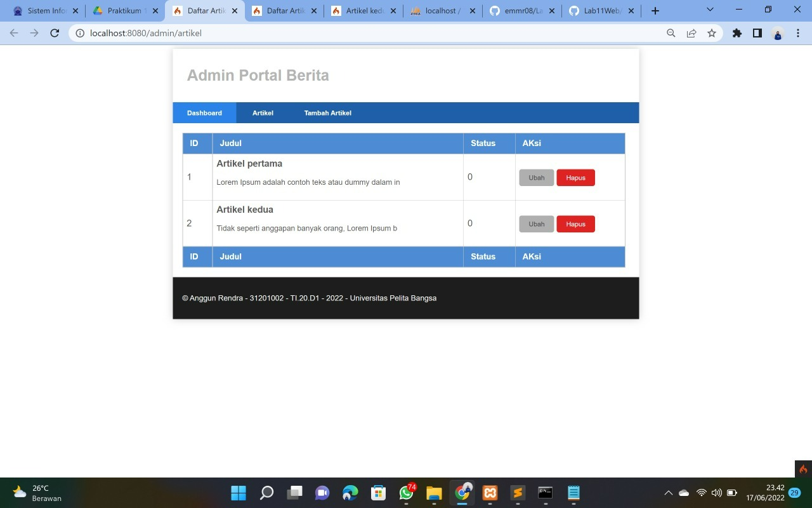812x508 pixels.
Task: Bookmark this page via the star icon
Action: click(712, 33)
